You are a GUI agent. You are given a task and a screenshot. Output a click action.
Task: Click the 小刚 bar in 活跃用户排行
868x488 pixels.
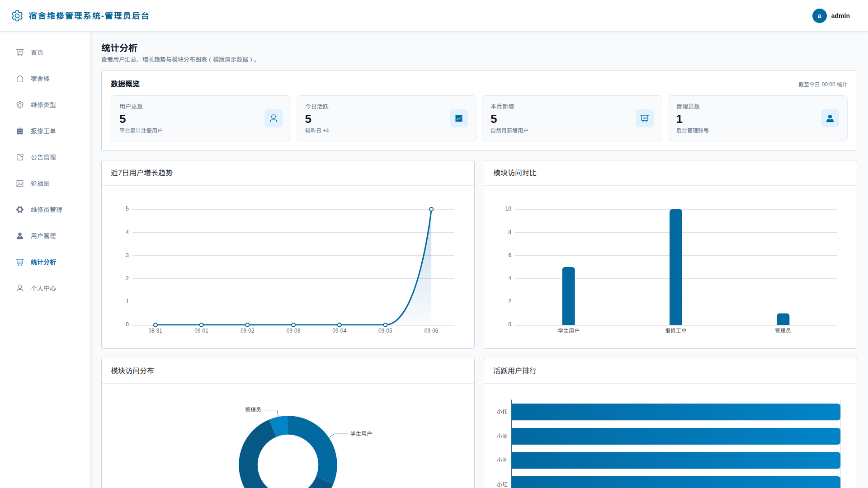(x=676, y=460)
